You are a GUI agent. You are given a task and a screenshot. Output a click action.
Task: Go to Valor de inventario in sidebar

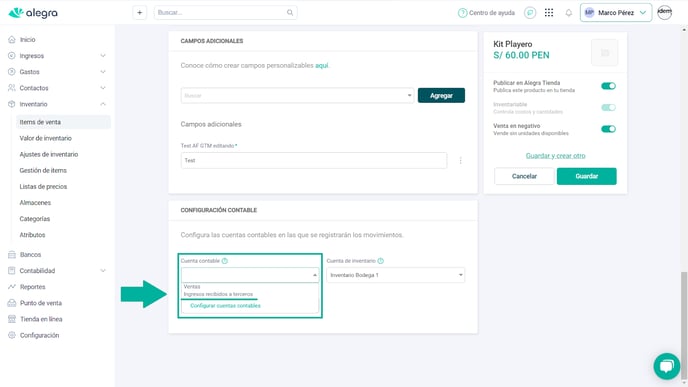pos(45,138)
